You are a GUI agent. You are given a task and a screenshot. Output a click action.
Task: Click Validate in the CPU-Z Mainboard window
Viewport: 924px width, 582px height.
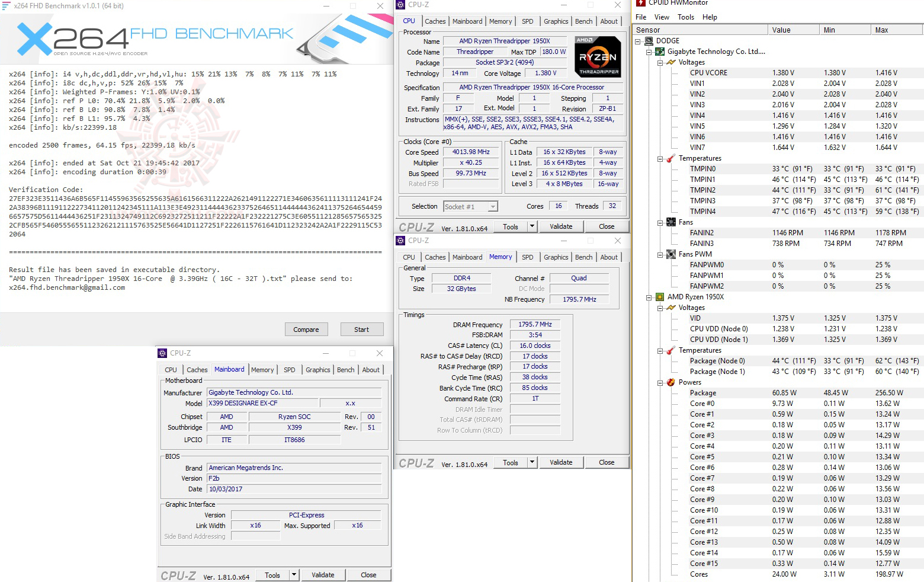(323, 574)
